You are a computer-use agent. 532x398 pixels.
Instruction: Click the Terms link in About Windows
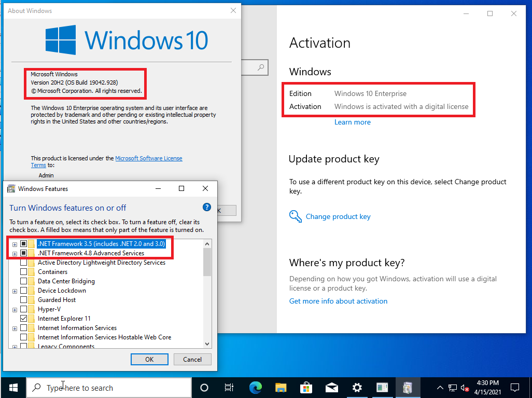pos(38,165)
